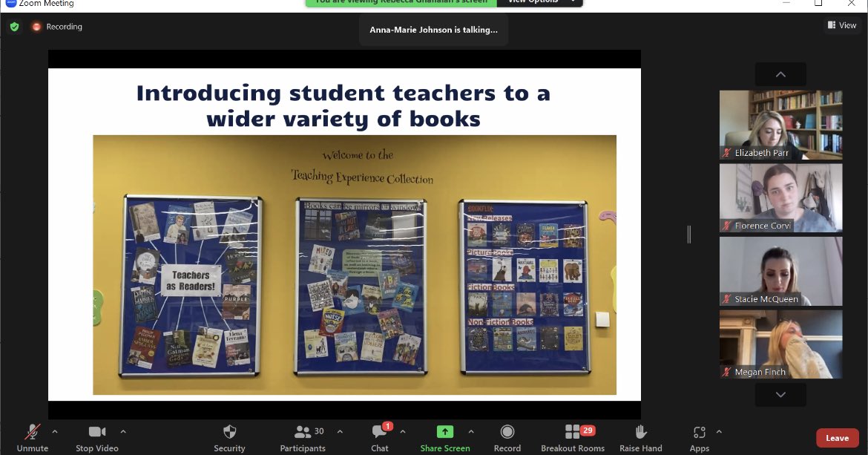Expand chat options arrow beside Chat

[x=402, y=431]
